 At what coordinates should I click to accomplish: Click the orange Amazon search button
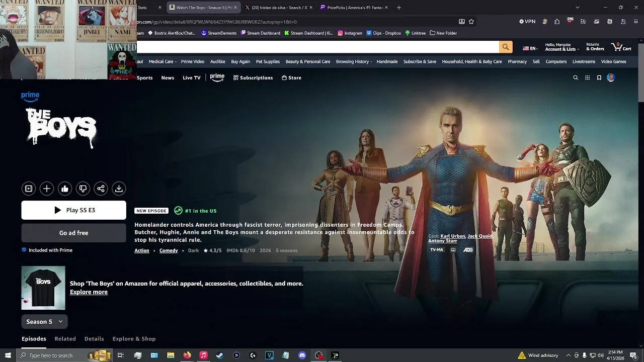[506, 47]
